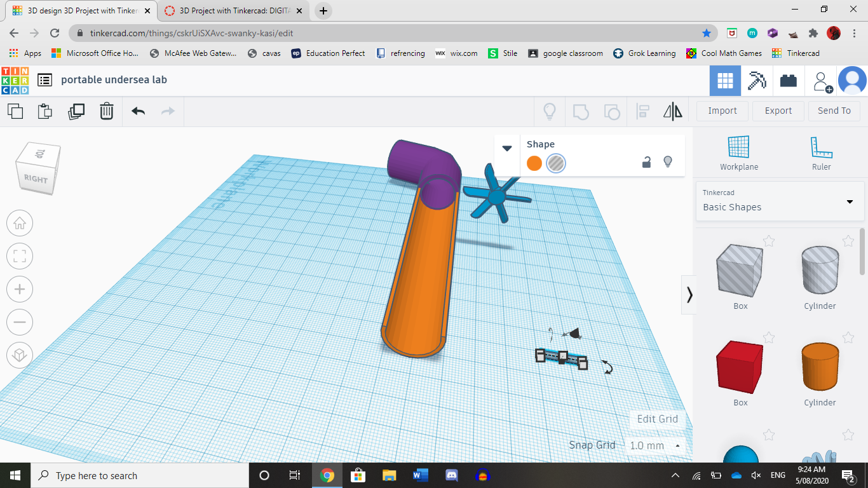Click the Tinkercad logo home icon
This screenshot has width=868, height=488.
tap(15, 80)
